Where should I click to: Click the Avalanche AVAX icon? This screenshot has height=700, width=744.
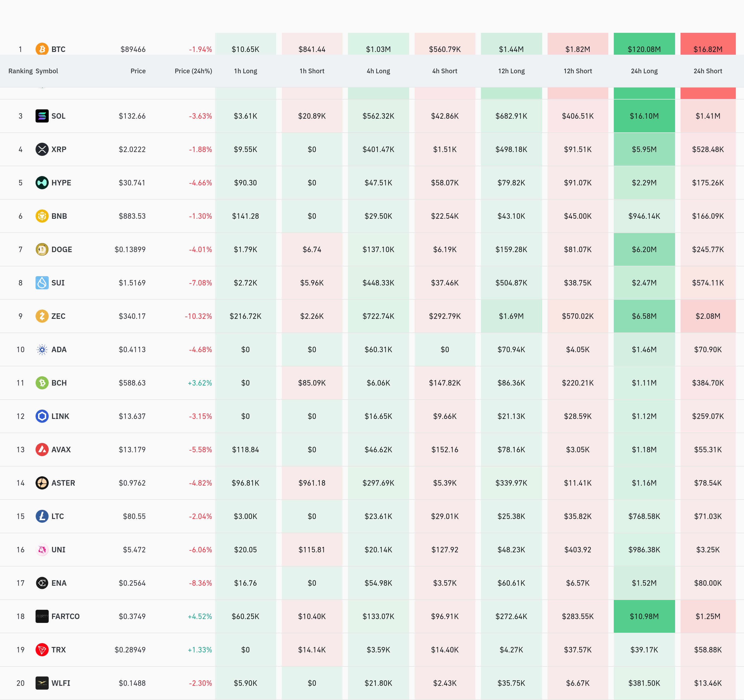42,449
